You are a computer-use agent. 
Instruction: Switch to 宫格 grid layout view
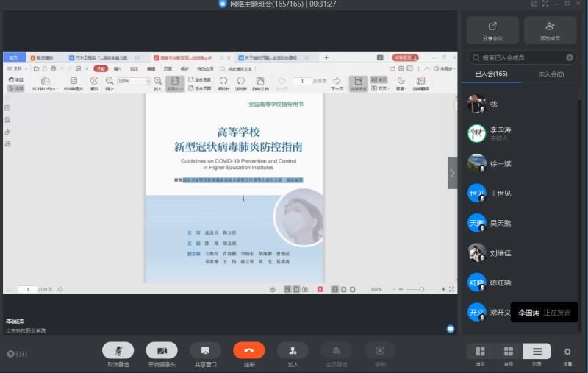point(509,352)
